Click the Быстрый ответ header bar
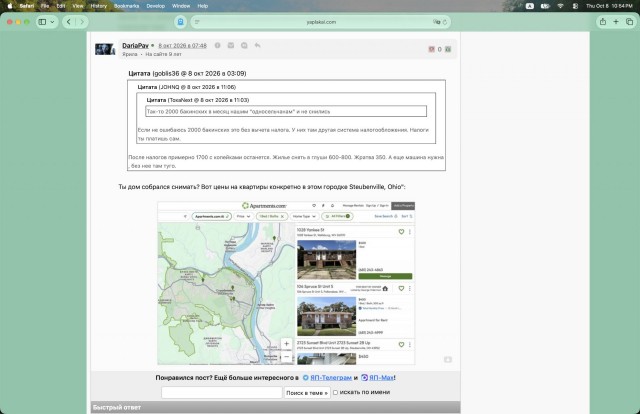Screen dimensions: 640x414 click(x=276, y=407)
